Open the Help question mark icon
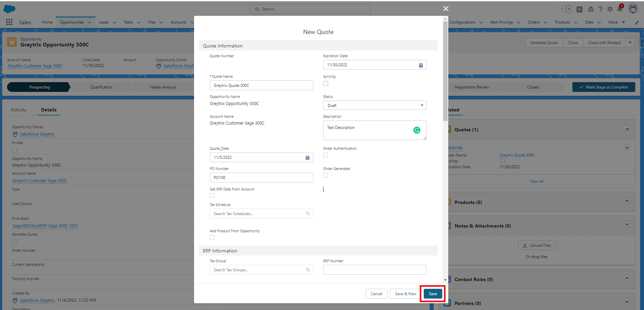644x310 pixels. pos(600,9)
